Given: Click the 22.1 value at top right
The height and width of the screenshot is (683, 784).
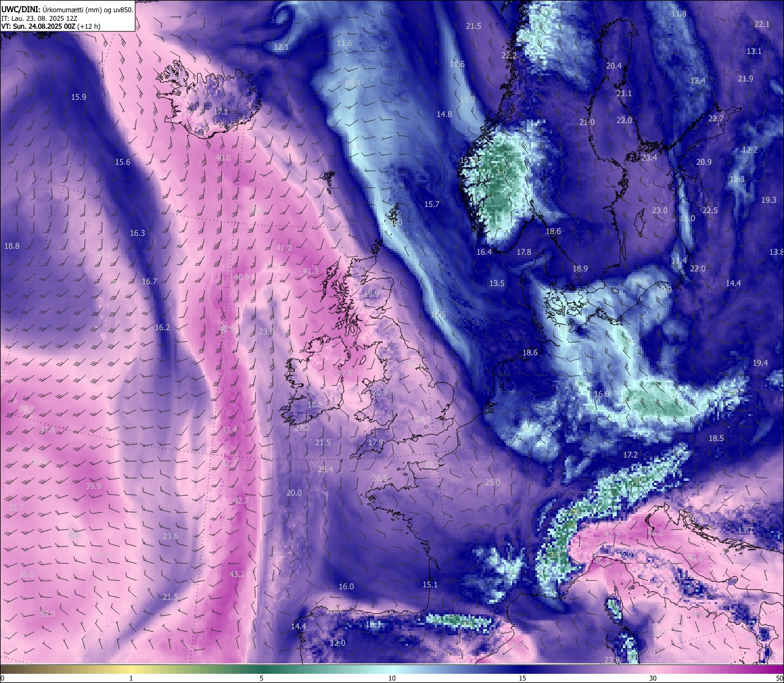Looking at the screenshot, I should click(762, 24).
